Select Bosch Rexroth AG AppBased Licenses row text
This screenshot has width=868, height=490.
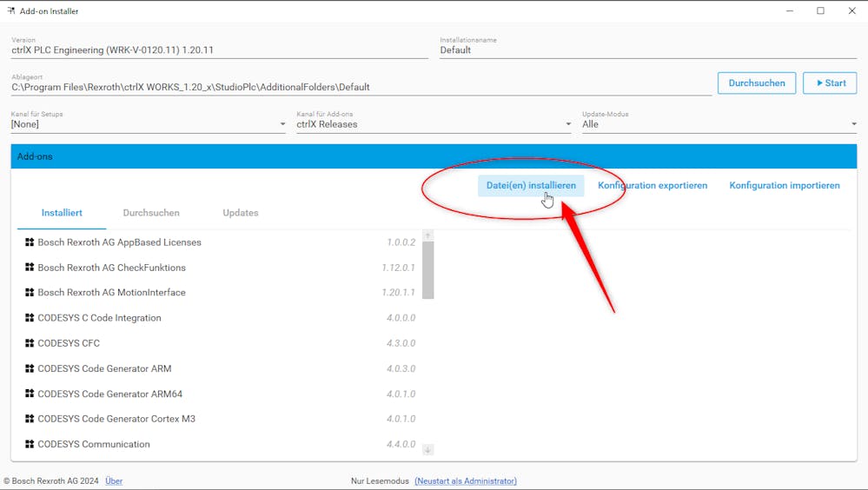(120, 242)
